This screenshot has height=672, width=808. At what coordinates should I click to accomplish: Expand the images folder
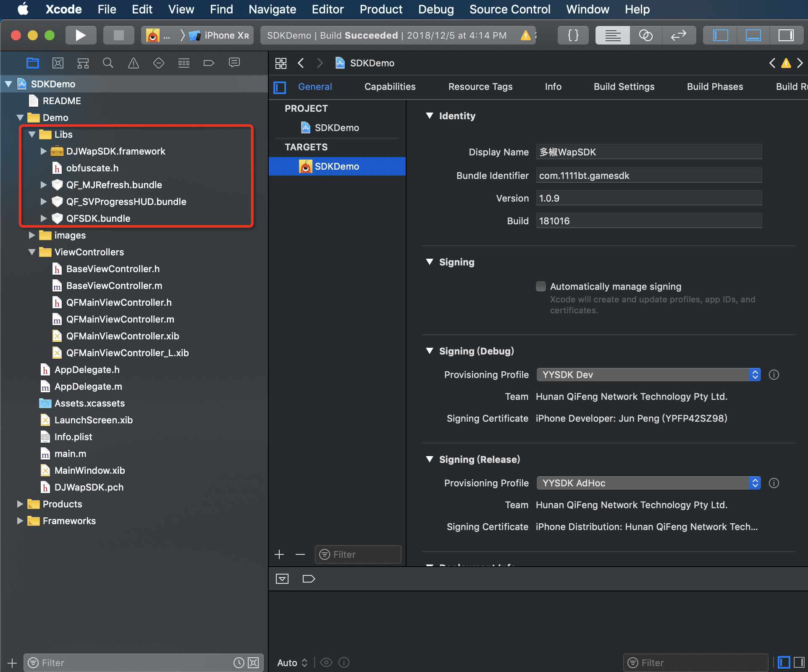click(x=31, y=235)
